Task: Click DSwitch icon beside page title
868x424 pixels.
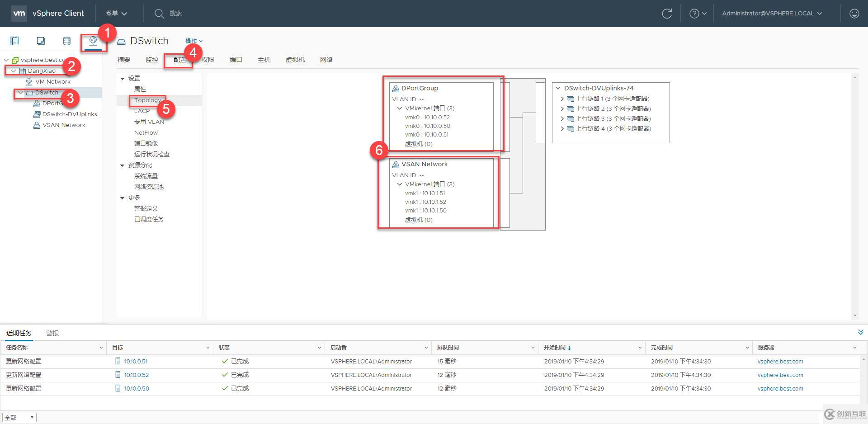Action: (121, 42)
